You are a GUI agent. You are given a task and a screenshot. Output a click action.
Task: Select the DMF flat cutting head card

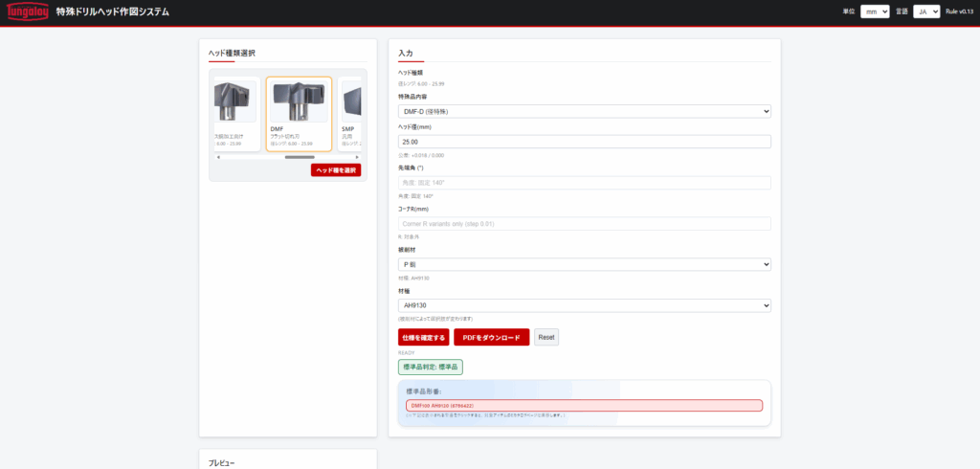coord(299,114)
